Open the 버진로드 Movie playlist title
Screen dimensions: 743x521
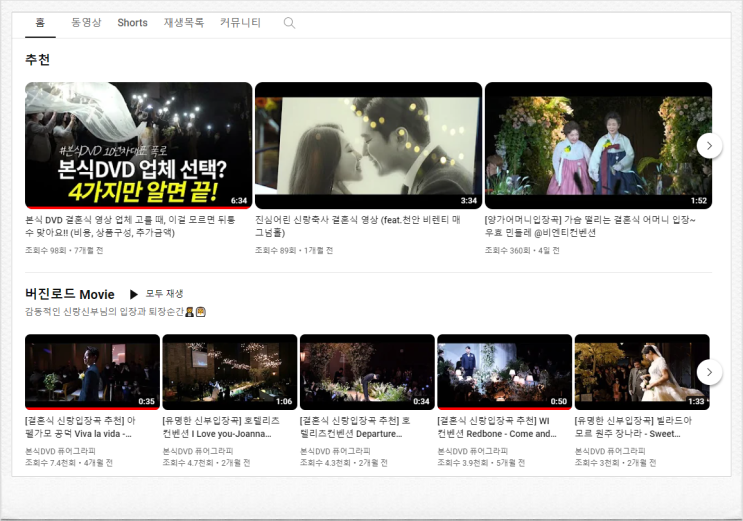[x=70, y=294]
